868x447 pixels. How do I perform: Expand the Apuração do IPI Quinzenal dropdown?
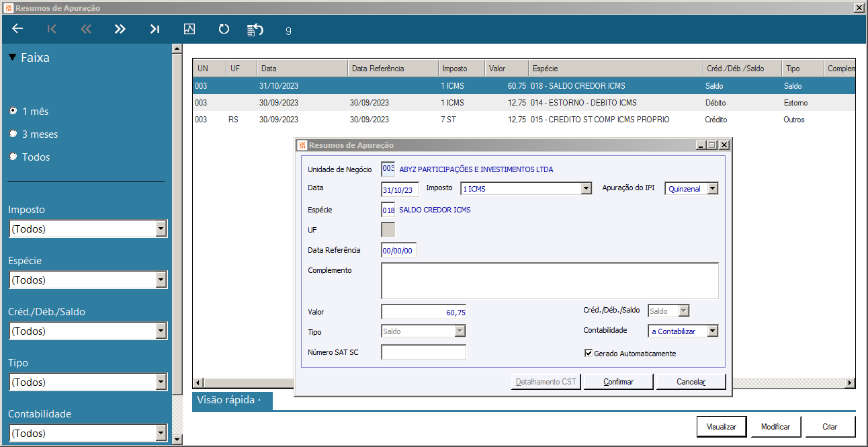[x=712, y=189]
